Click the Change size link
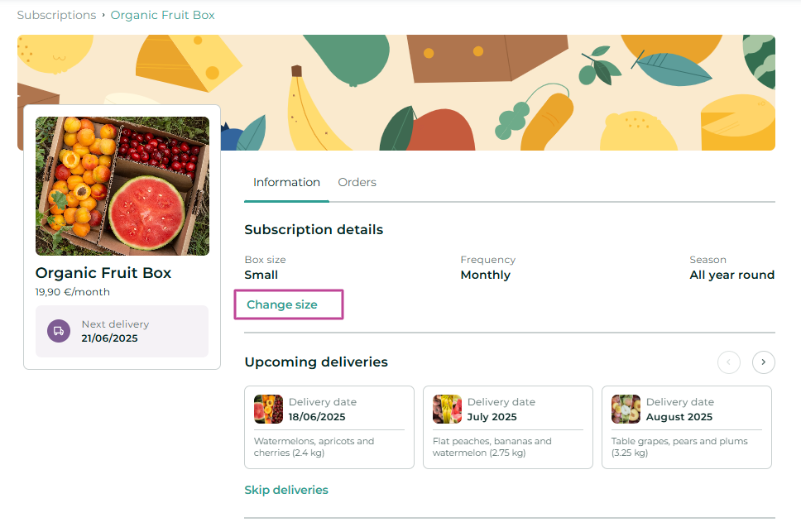801x532 pixels. click(x=282, y=304)
